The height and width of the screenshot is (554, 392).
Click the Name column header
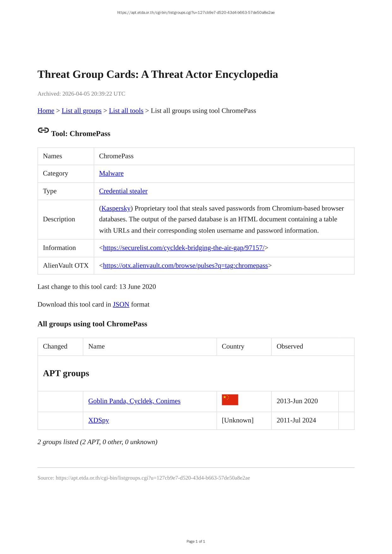point(96,346)
